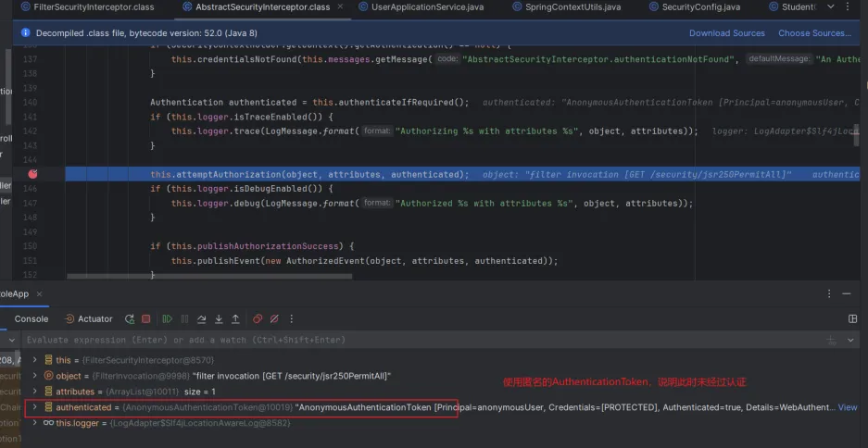The height and width of the screenshot is (448, 868).
Task: Click the Download Sources link
Action: pyautogui.click(x=726, y=33)
